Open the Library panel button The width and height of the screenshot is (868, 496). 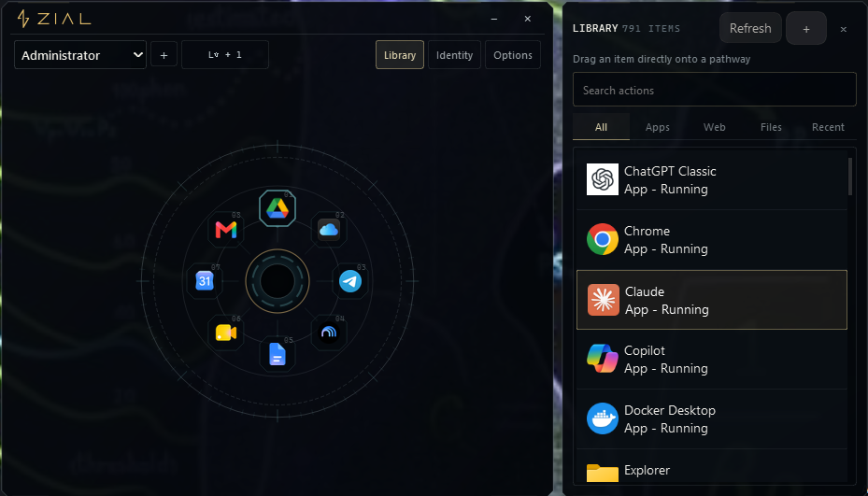(x=400, y=55)
